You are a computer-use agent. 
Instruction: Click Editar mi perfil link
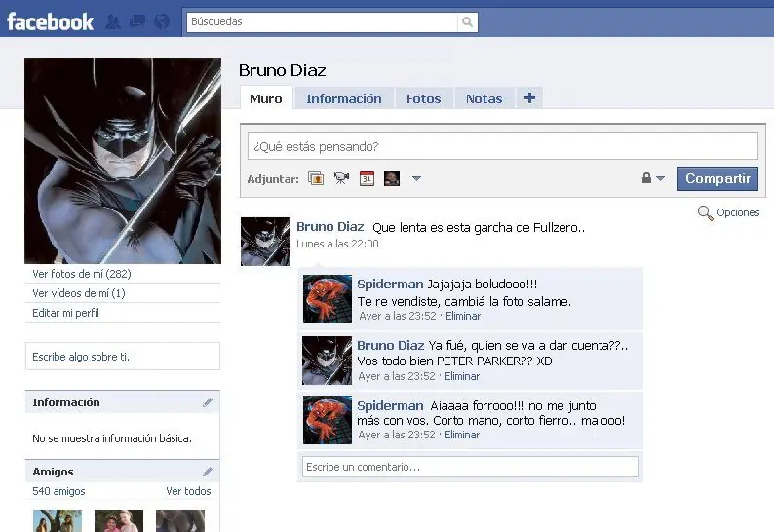[65, 313]
